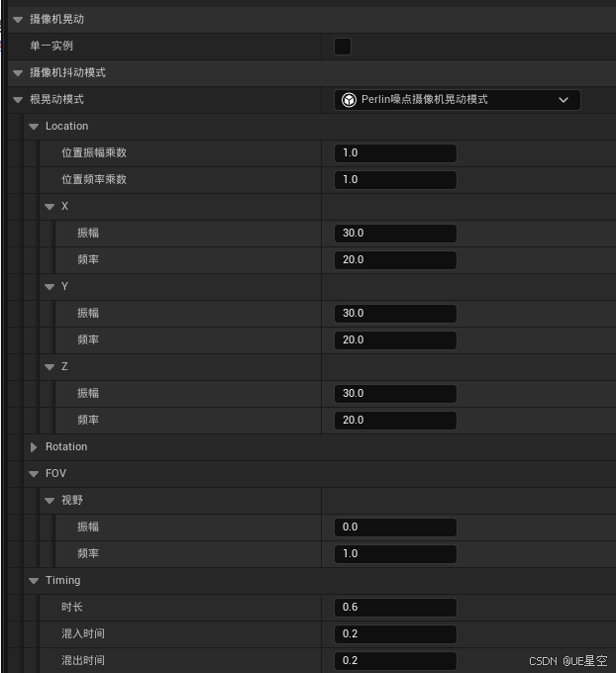The height and width of the screenshot is (673, 616).
Task: Click the Rotation label
Action: 66,446
